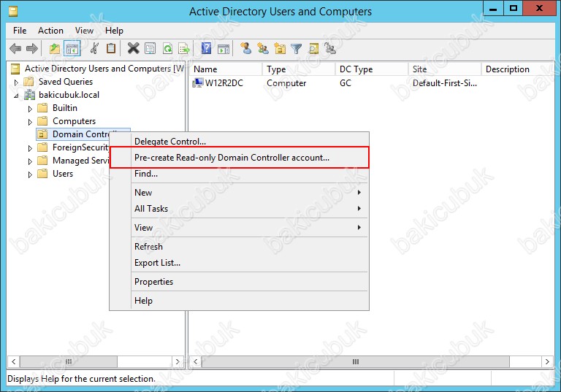The height and width of the screenshot is (392, 561).
Task: Click the details pane horizontal scrollbar thumb
Action: point(355,361)
